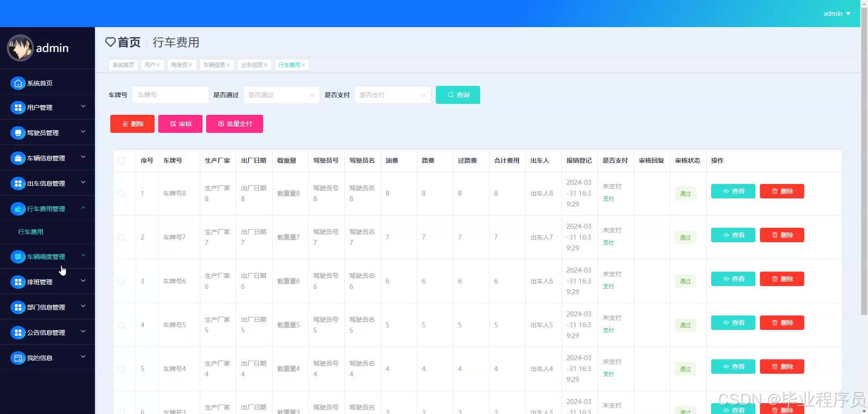Check the row for 车牌号8
868x414 pixels.
(x=121, y=193)
